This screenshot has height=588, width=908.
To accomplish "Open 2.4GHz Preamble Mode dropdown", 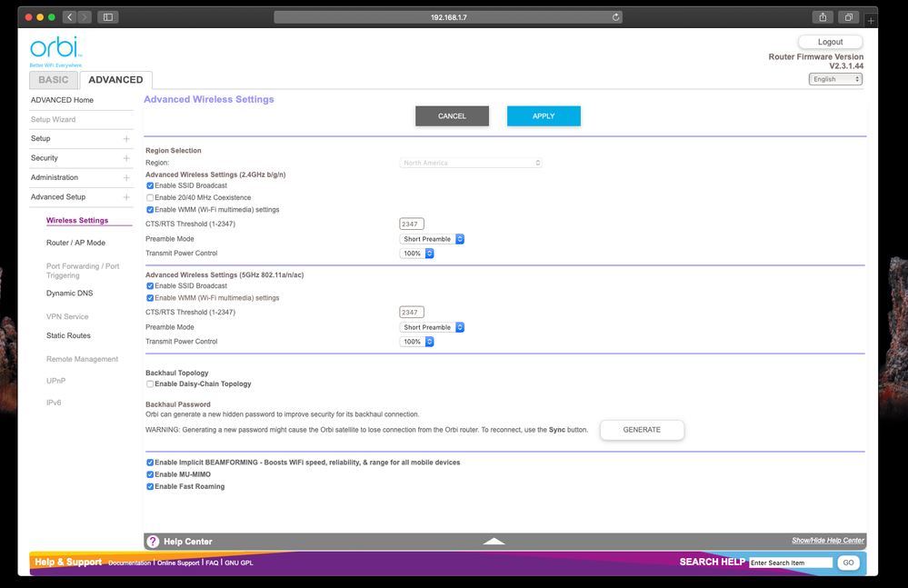I will pyautogui.click(x=432, y=239).
